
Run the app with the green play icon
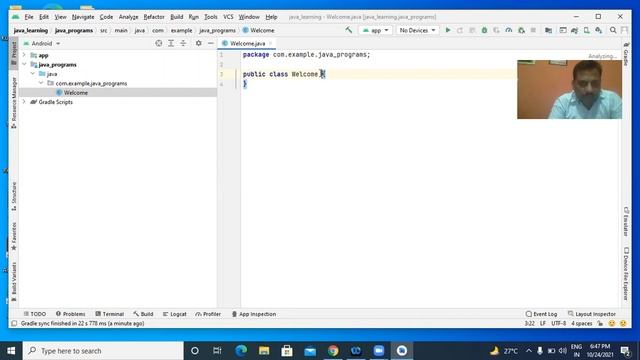(448, 30)
